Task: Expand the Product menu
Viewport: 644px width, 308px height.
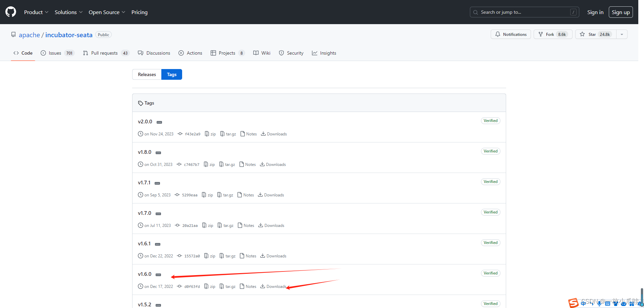Action: (x=36, y=12)
